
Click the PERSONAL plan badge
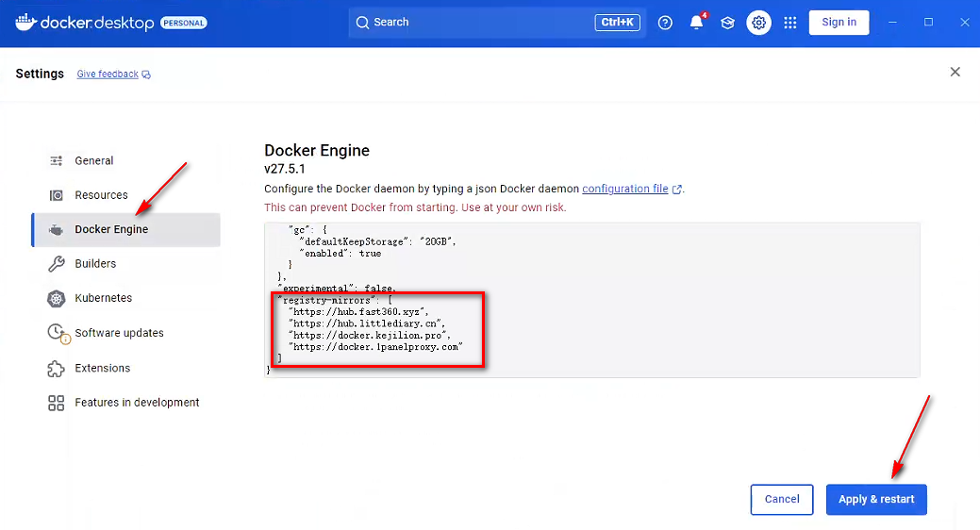tap(184, 24)
